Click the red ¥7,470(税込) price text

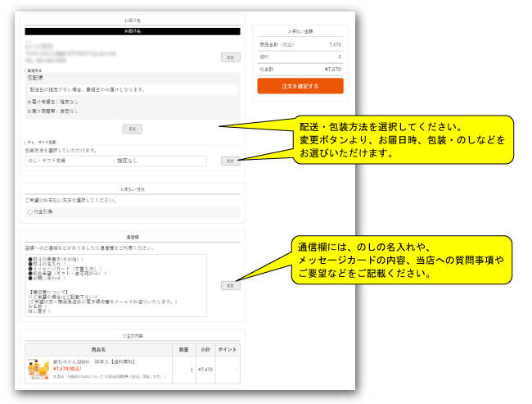tap(69, 369)
